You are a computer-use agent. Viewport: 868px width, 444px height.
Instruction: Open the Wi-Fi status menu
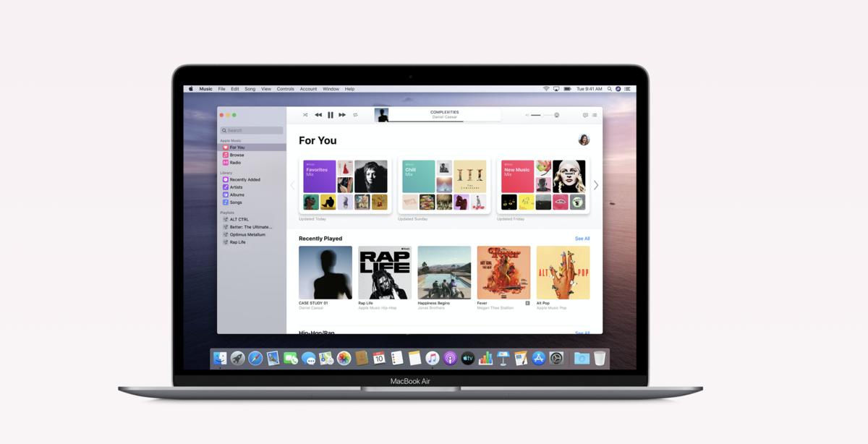click(546, 89)
